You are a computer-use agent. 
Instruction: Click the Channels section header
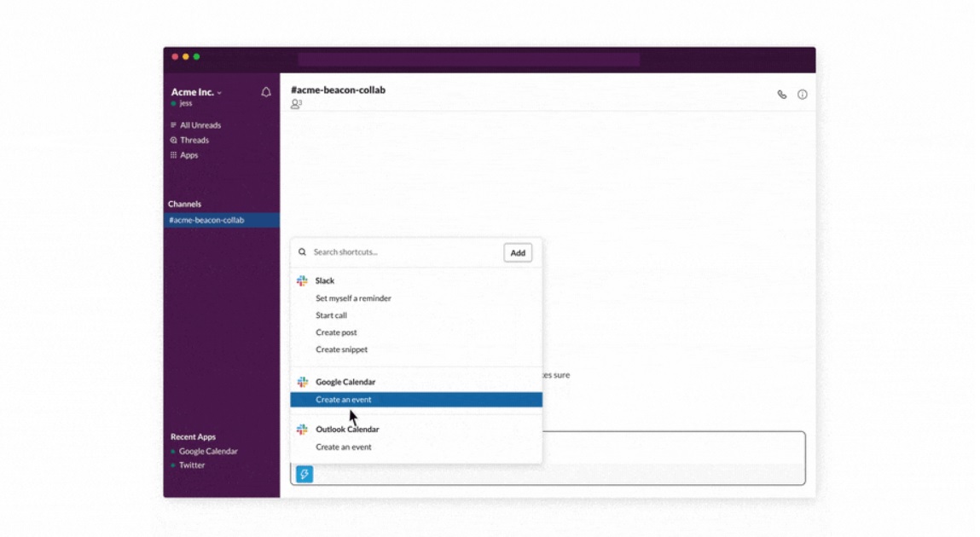coord(184,205)
